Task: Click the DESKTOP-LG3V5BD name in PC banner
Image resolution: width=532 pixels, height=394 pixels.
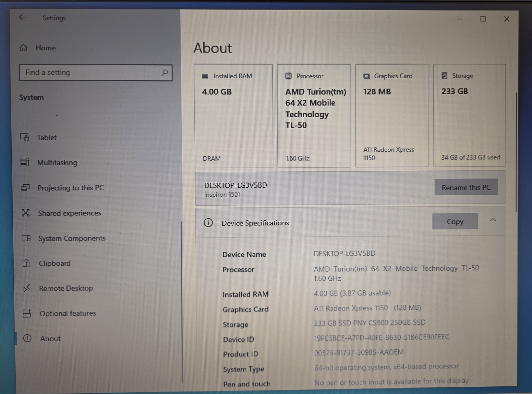Action: [x=235, y=185]
